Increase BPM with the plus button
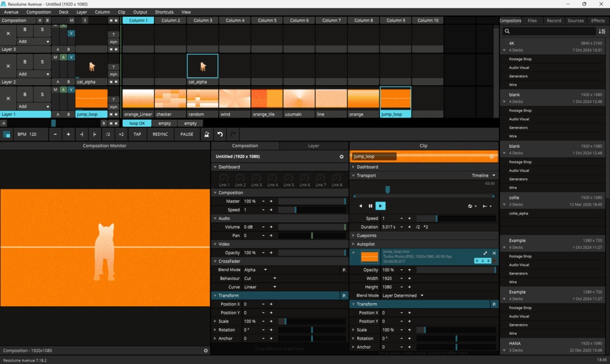This screenshot has width=610, height=364. click(x=69, y=134)
